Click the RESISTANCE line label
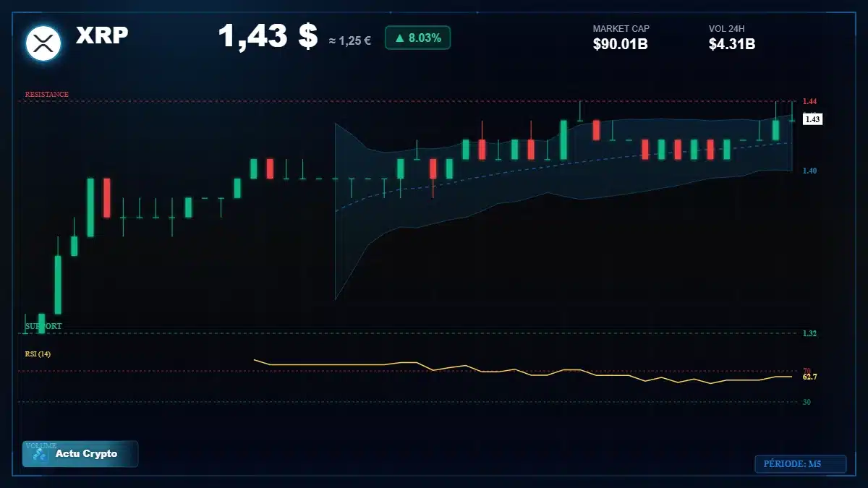This screenshot has height=488, width=868. [47, 94]
